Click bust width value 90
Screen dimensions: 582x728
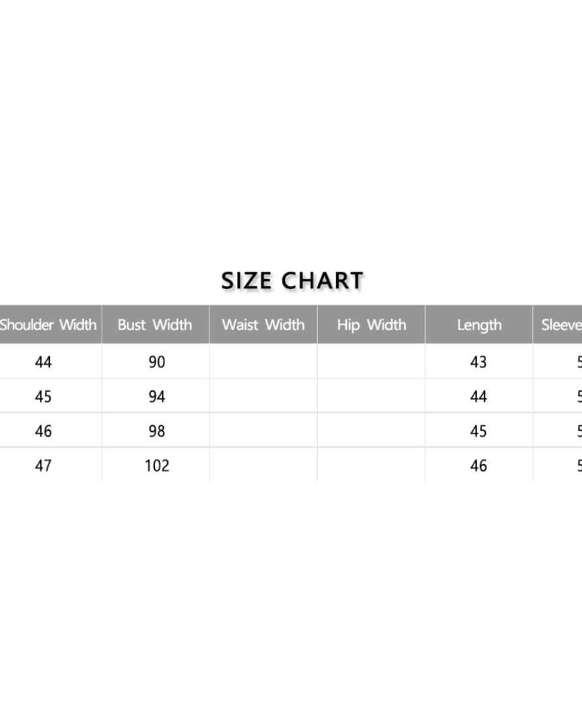coord(156,362)
